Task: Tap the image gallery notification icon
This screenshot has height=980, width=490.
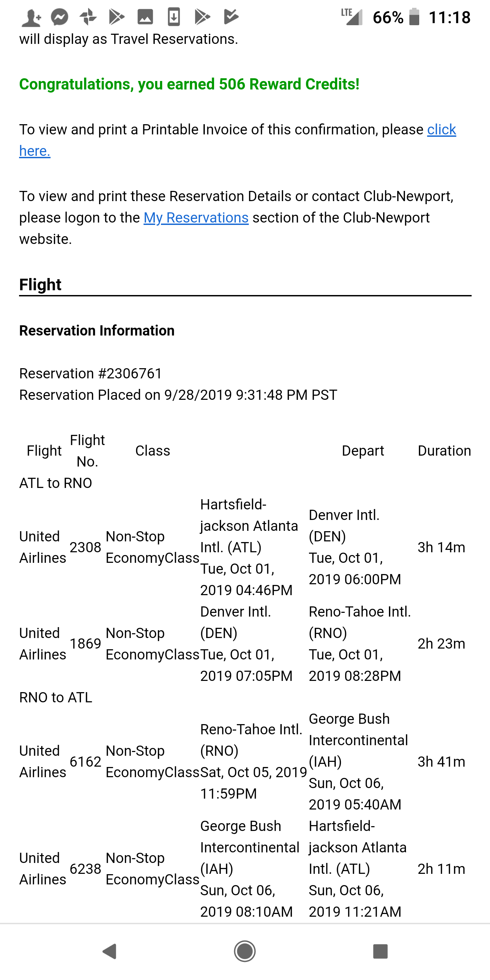Action: pos(145,17)
